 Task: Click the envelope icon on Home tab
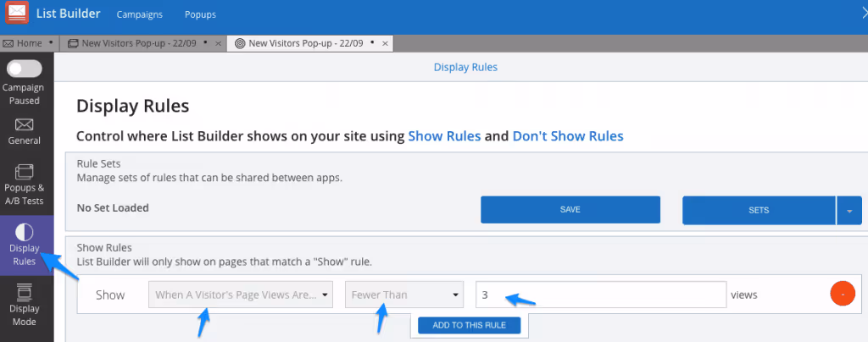pos(8,44)
